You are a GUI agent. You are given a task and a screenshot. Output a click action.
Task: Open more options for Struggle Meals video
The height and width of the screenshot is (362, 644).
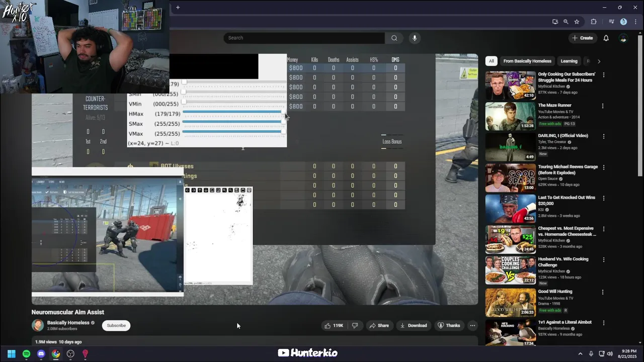[x=603, y=75]
